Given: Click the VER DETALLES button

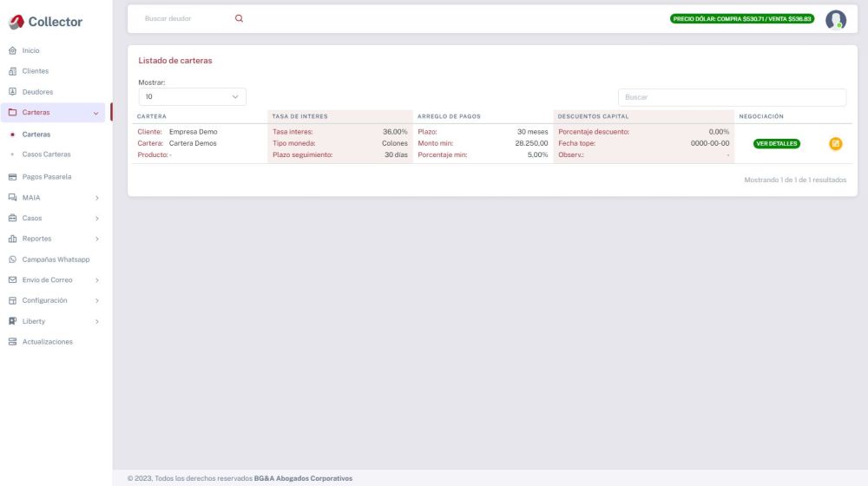Looking at the screenshot, I should pos(777,143).
